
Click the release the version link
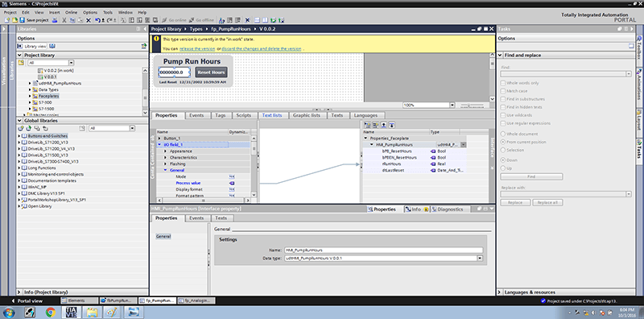197,48
